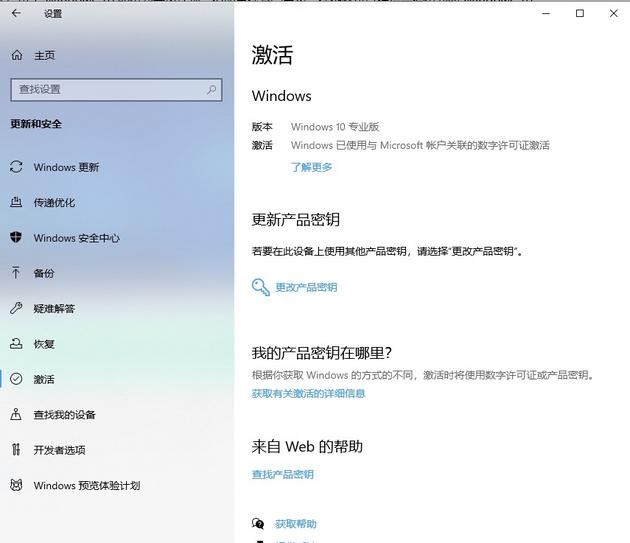Switch to 传递优化 page
The height and width of the screenshot is (543, 630).
(x=117, y=202)
